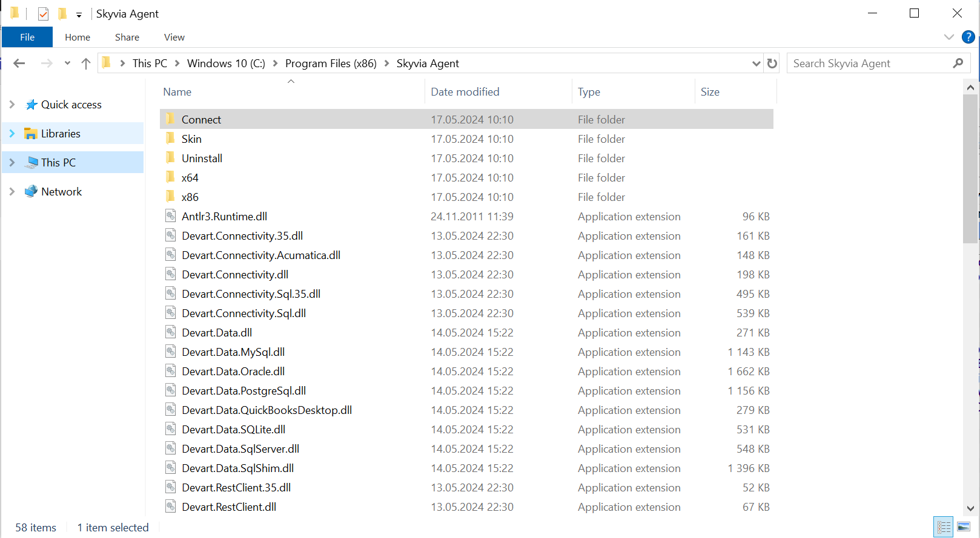Click the Devart.Data.dll file icon
980x538 pixels.
tap(171, 332)
